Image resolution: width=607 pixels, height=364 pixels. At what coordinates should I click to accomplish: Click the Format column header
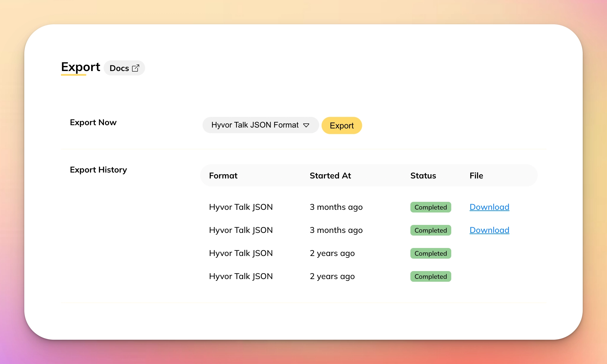coord(223,176)
